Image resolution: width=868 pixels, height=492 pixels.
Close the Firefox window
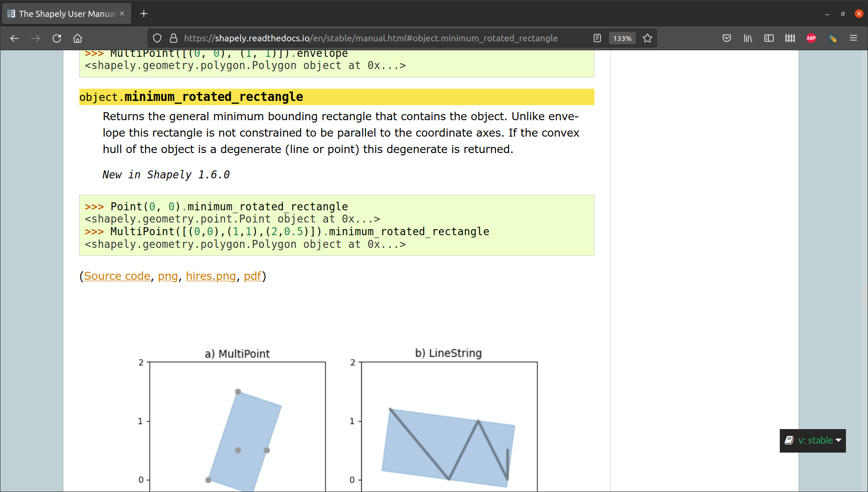(859, 14)
